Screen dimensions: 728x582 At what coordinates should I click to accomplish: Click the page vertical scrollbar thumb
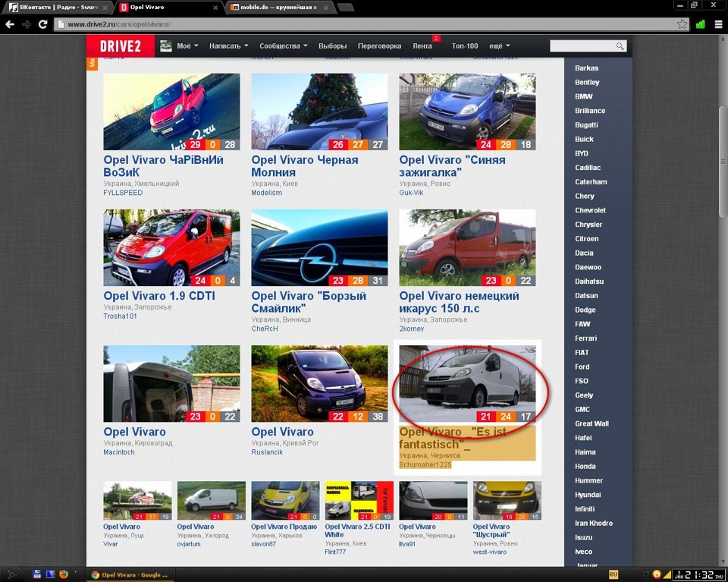tap(723, 161)
